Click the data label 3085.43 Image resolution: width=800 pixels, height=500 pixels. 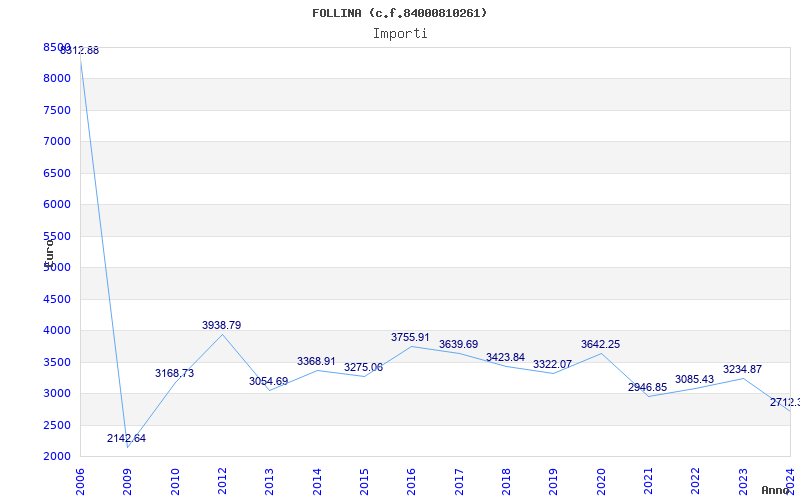click(694, 380)
